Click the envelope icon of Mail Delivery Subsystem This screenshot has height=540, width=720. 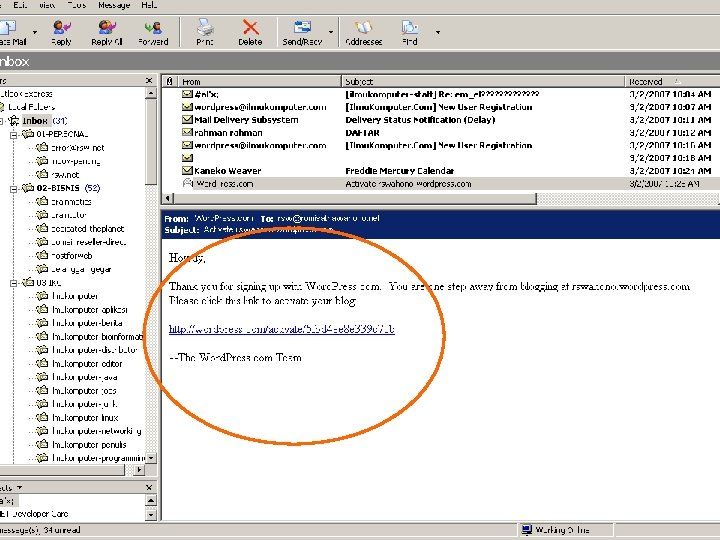pyautogui.click(x=187, y=120)
